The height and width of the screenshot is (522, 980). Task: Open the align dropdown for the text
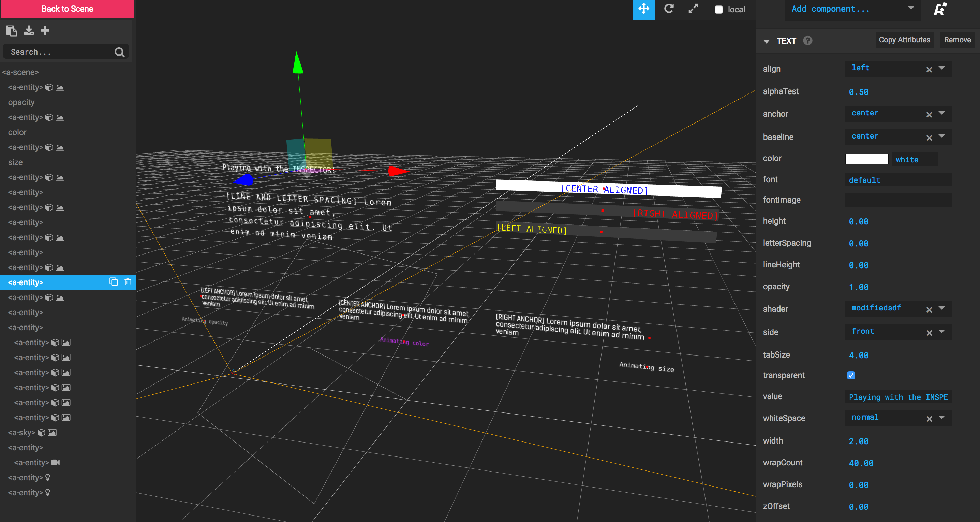pyautogui.click(x=941, y=69)
